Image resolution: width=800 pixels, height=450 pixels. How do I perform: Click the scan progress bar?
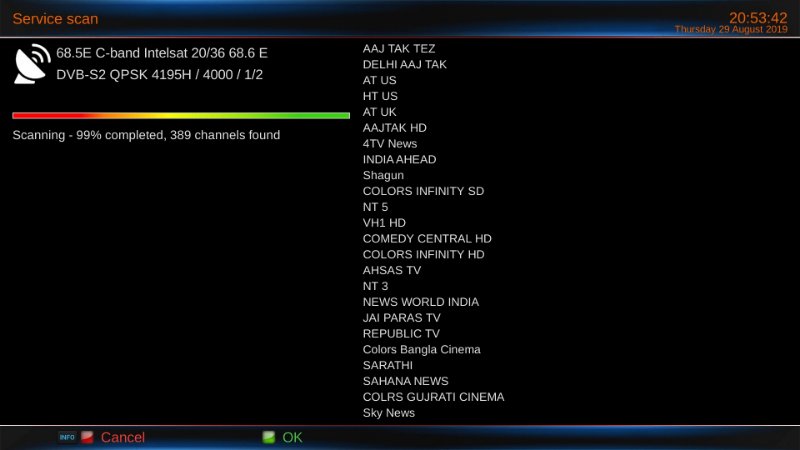(181, 116)
